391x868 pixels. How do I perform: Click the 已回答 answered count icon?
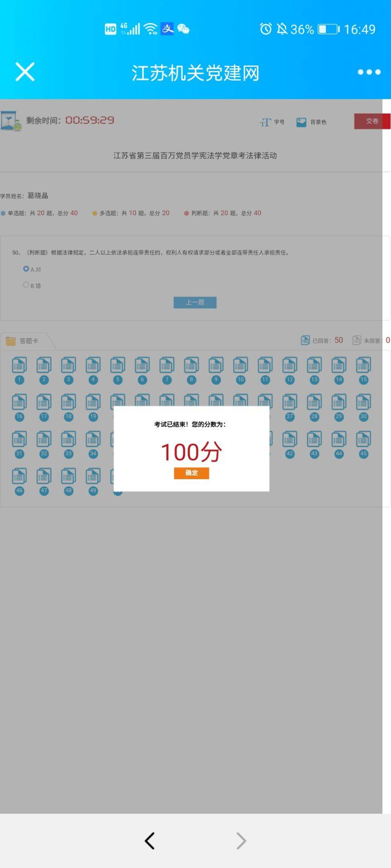click(305, 340)
